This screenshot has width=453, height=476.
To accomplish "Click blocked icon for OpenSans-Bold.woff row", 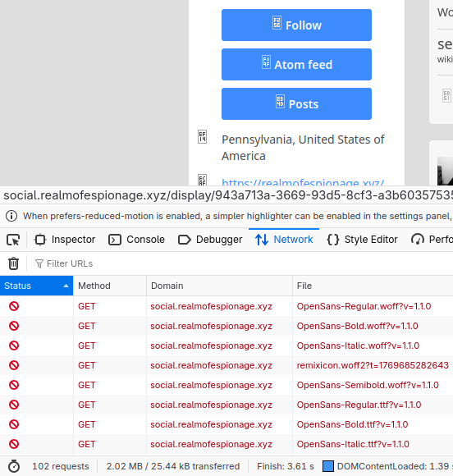I will (x=14, y=326).
